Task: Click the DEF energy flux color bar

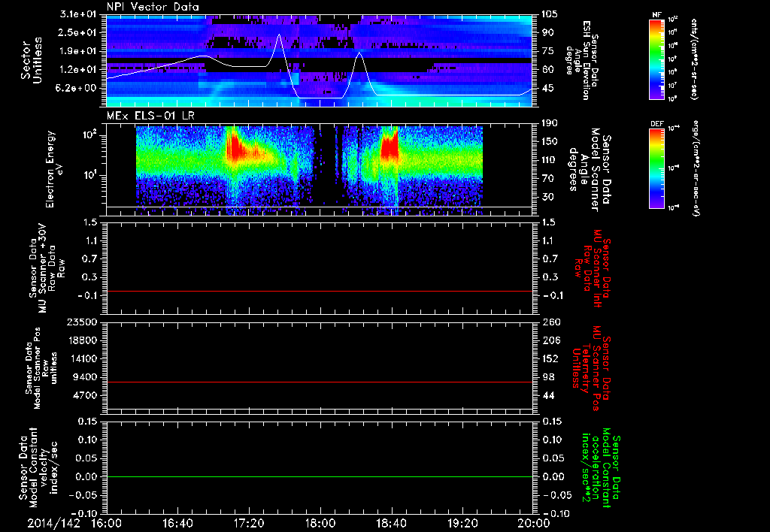Action: point(656,168)
